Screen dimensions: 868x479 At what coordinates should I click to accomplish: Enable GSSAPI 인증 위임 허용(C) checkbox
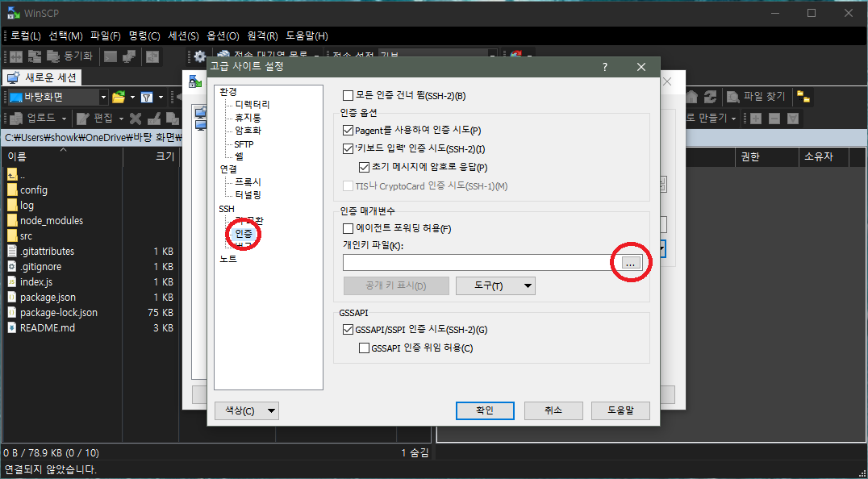pos(365,348)
